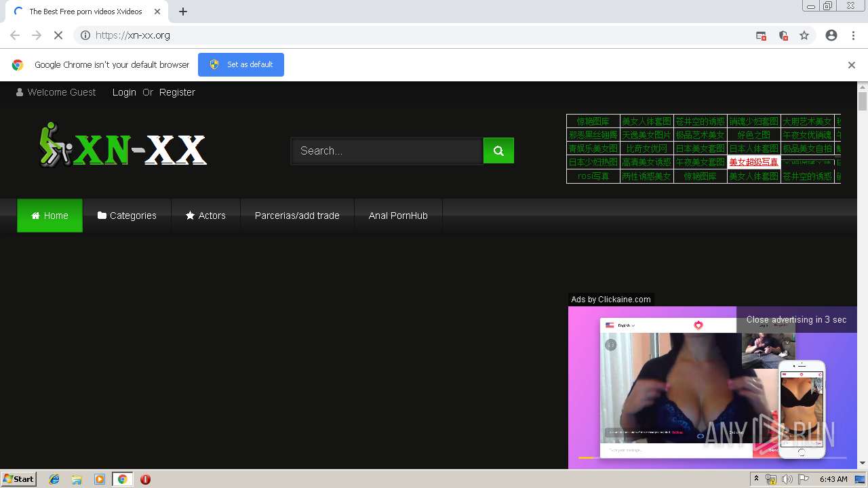868x488 pixels.
Task: Open a new browser tab
Action: tap(183, 12)
